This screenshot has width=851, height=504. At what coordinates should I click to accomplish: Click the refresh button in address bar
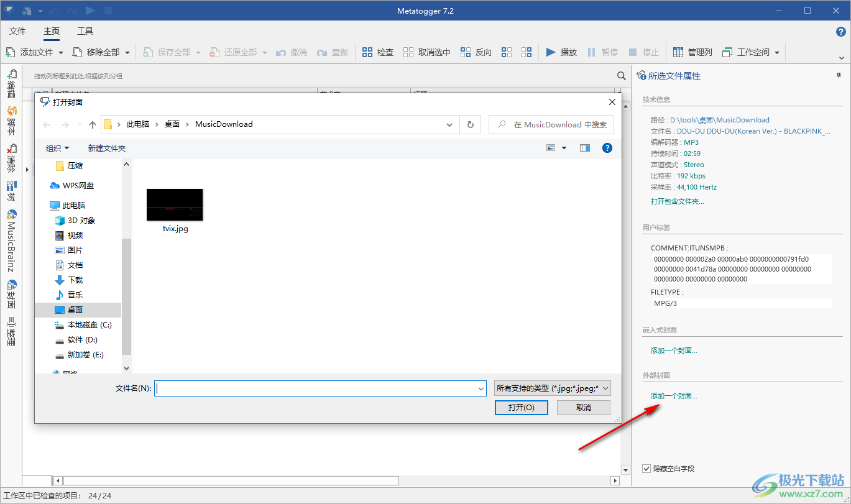tap(470, 124)
